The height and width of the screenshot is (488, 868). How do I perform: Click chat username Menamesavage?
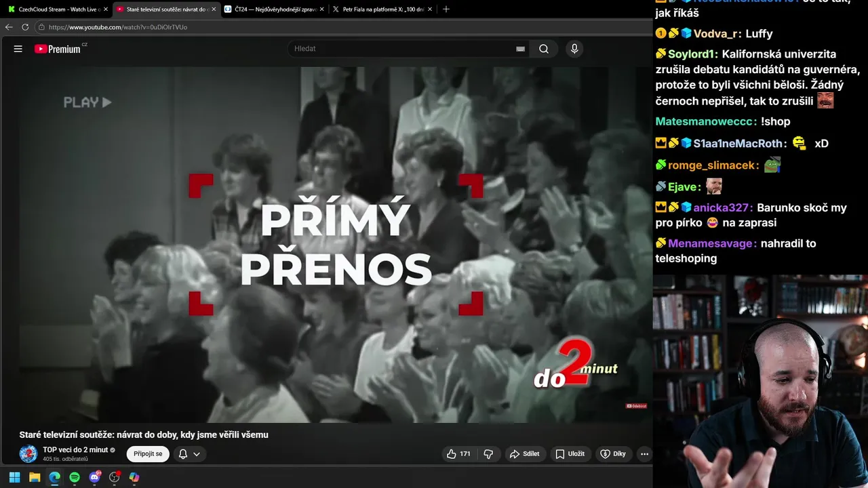(x=710, y=243)
